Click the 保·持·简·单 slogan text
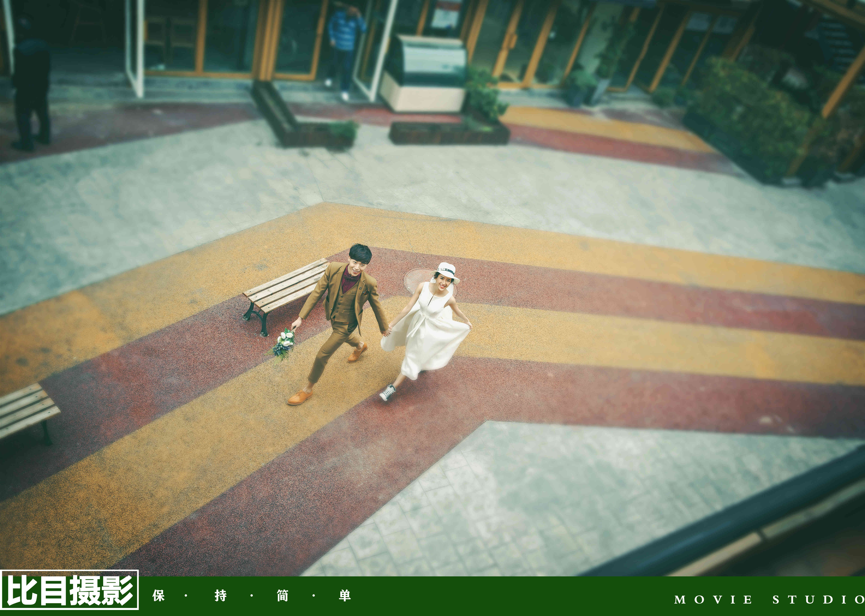Image resolution: width=865 pixels, height=616 pixels. (x=252, y=596)
